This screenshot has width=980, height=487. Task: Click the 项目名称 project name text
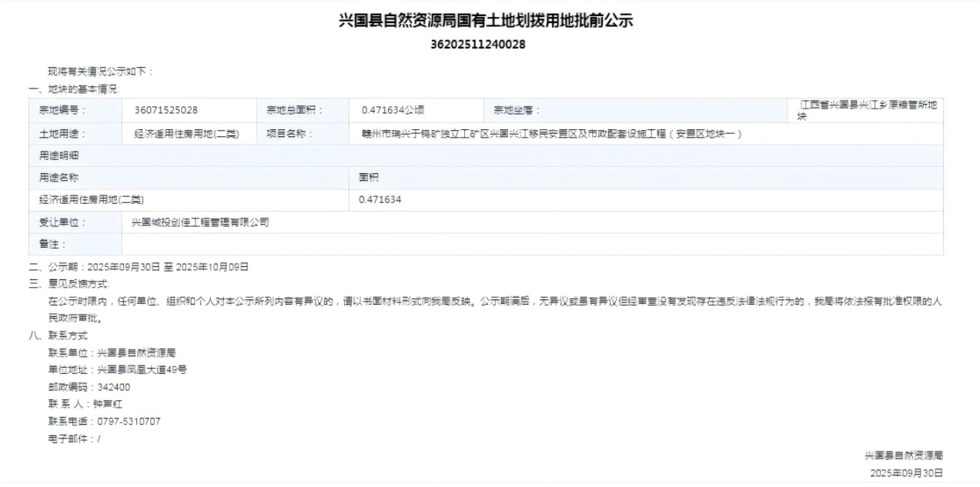551,134
